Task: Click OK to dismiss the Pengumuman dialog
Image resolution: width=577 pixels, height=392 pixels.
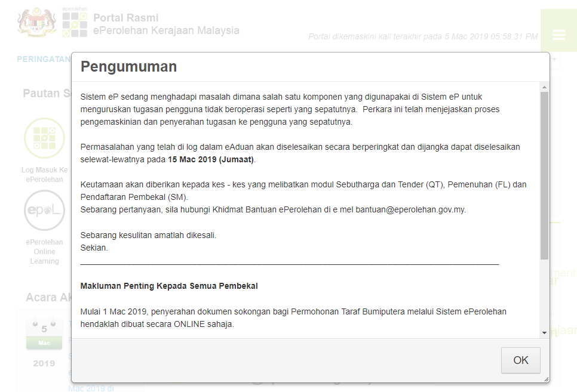Action: coord(520,360)
